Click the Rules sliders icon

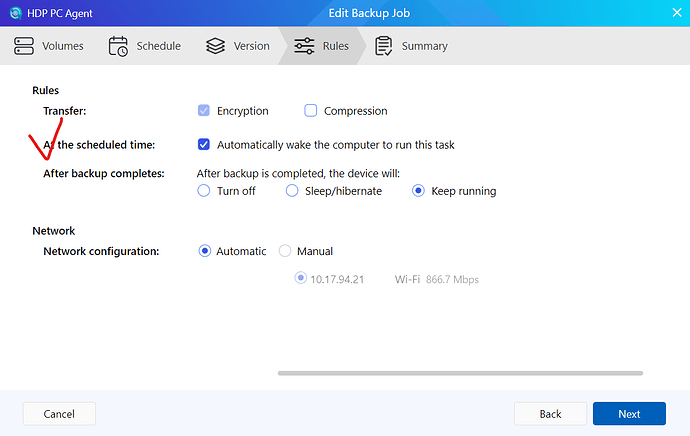(304, 46)
